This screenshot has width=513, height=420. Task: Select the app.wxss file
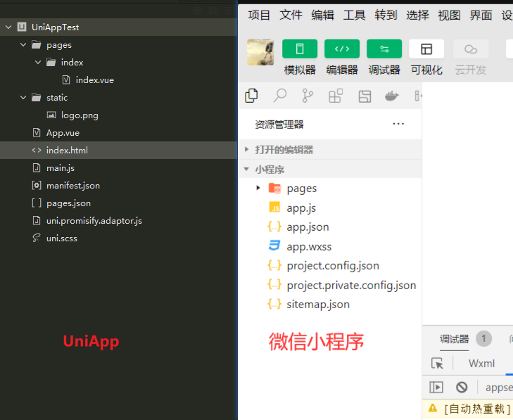309,246
